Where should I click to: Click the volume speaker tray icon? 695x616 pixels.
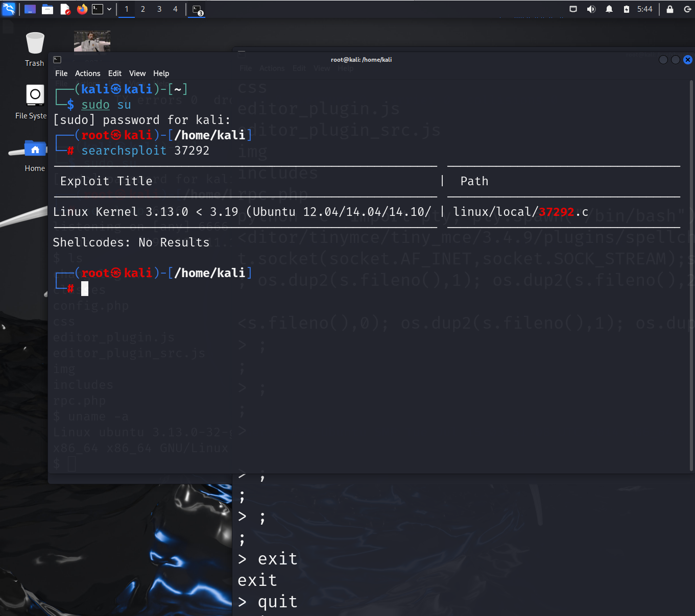tap(591, 9)
